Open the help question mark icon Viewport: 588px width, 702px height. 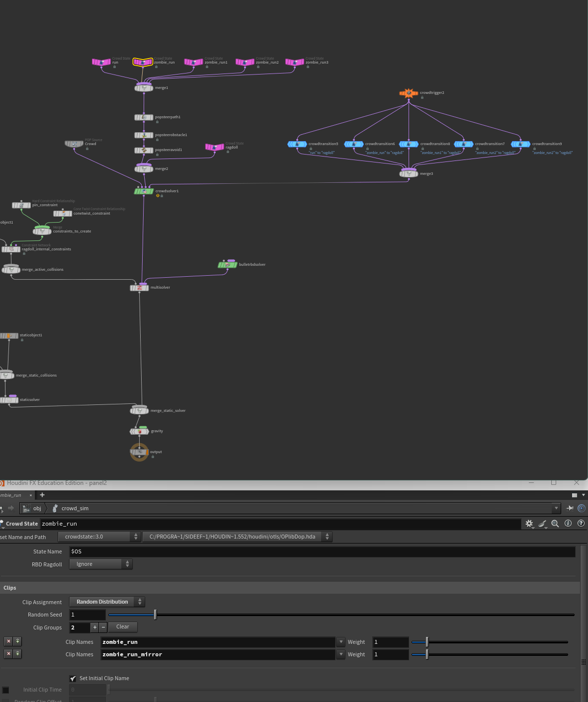pos(581,524)
